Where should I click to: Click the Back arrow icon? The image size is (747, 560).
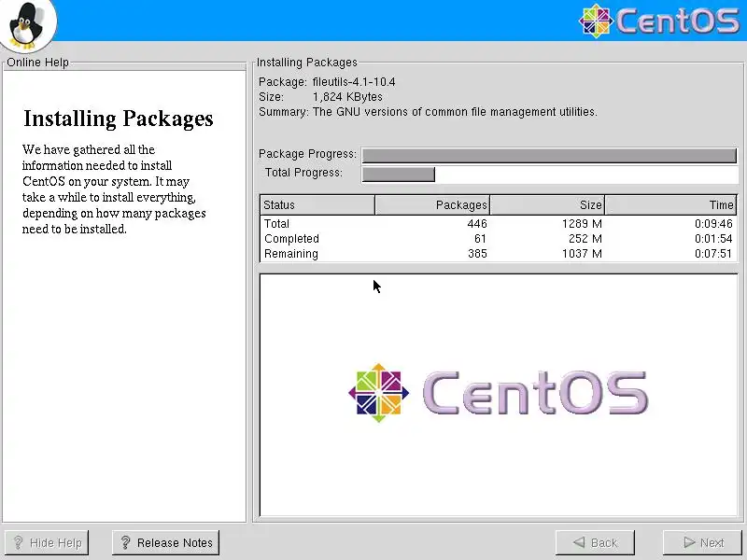[579, 542]
